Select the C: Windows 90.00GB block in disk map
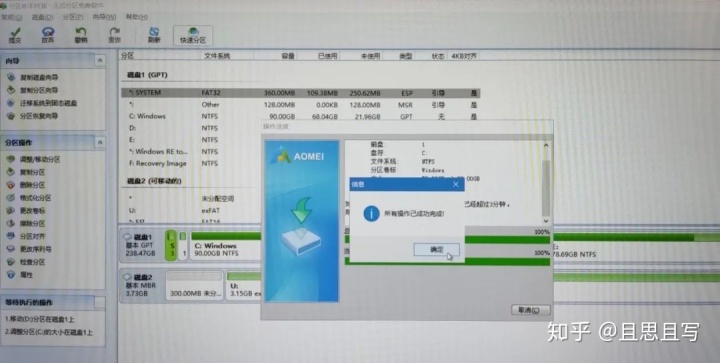 coord(226,245)
